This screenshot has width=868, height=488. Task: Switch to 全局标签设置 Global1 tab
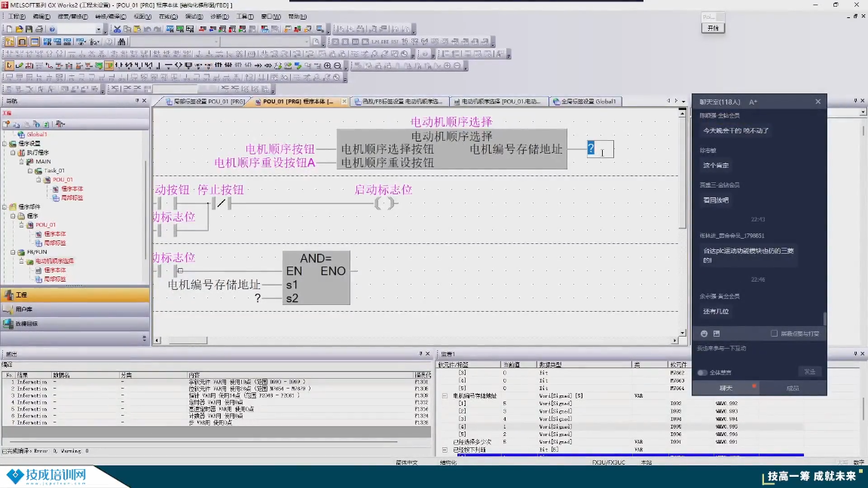(584, 101)
